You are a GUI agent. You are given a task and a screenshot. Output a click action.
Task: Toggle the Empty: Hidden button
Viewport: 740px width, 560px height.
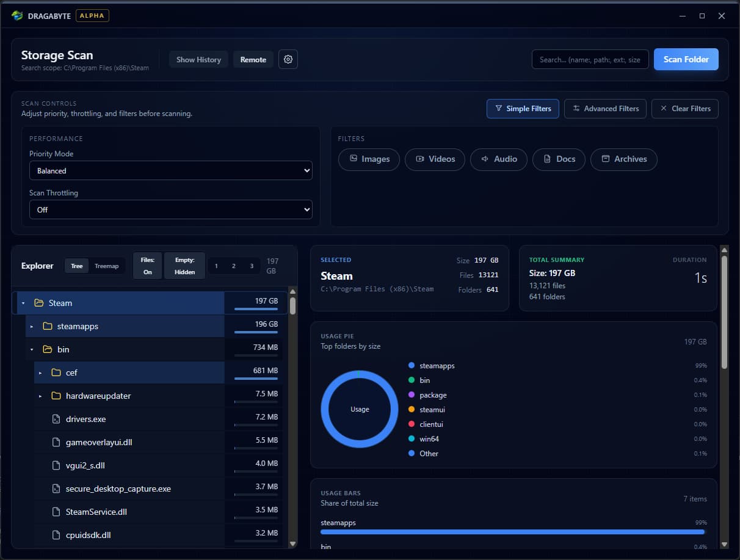click(x=184, y=266)
